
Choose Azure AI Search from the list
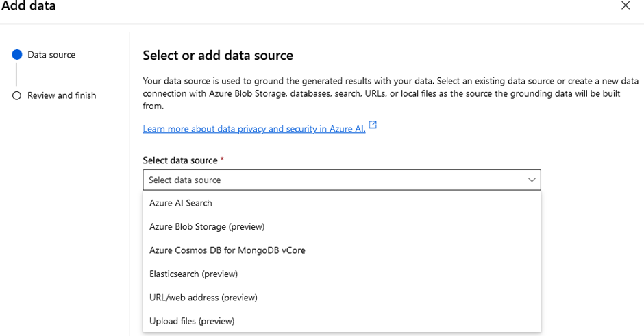(x=181, y=203)
